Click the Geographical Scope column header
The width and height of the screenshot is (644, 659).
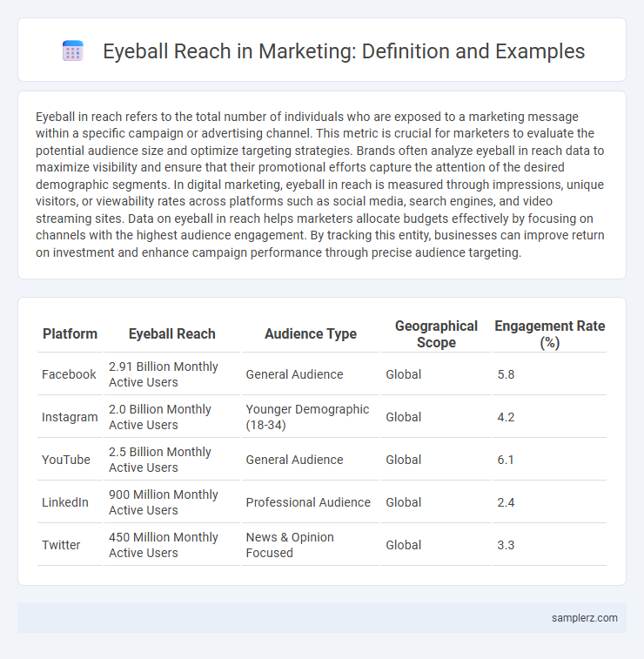436,334
